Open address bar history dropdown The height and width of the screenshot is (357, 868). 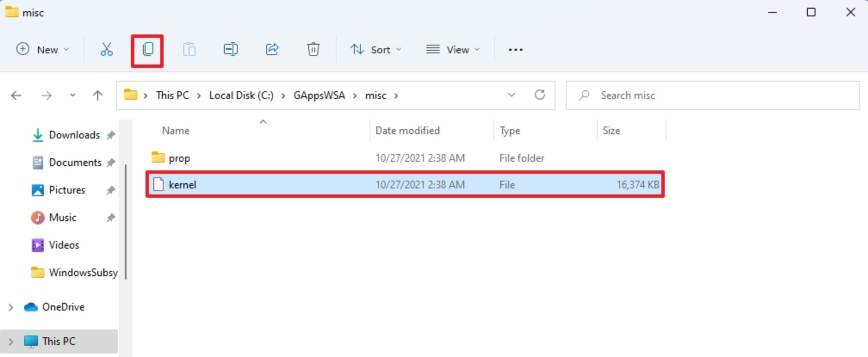(x=511, y=95)
